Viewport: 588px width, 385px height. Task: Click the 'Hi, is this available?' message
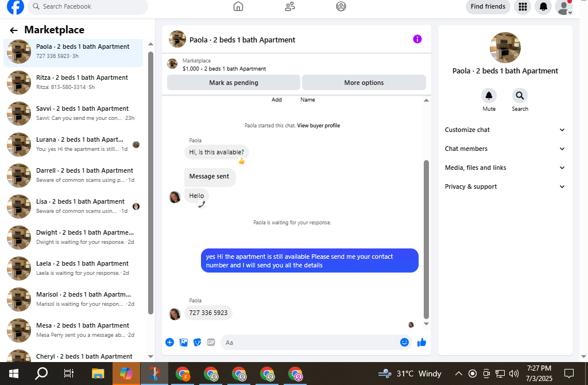(x=216, y=152)
